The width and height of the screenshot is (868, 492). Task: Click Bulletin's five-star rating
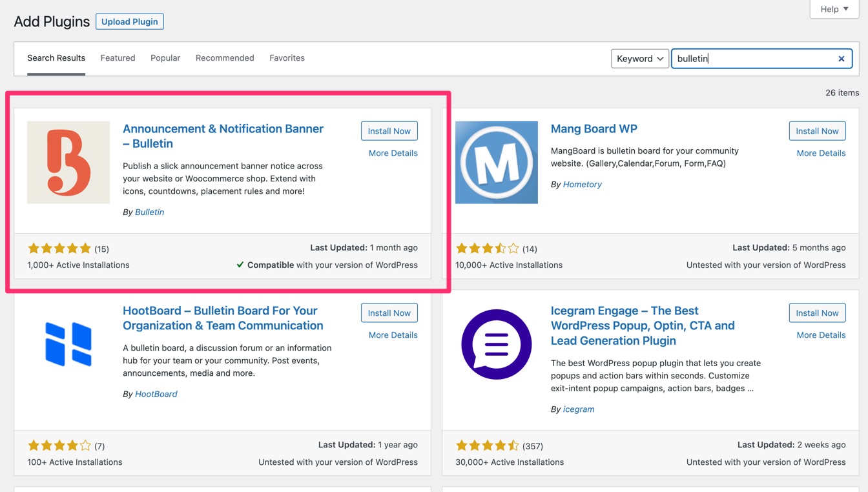59,248
